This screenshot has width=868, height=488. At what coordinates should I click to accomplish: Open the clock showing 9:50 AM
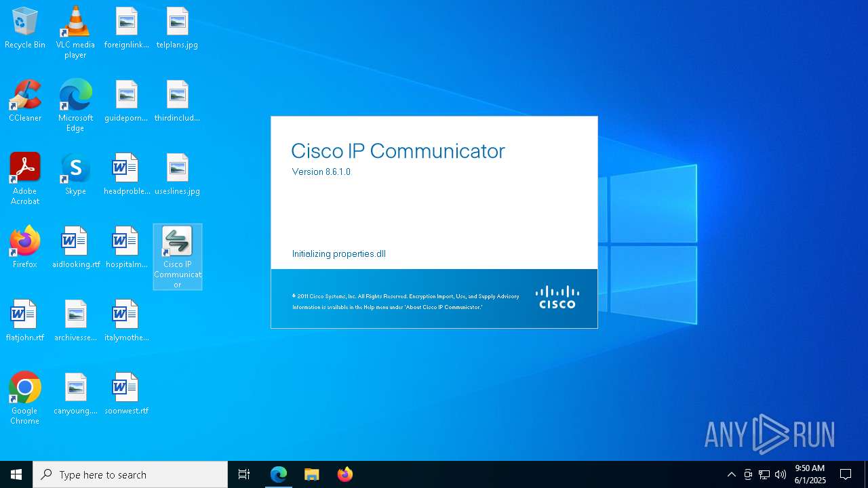coord(810,474)
